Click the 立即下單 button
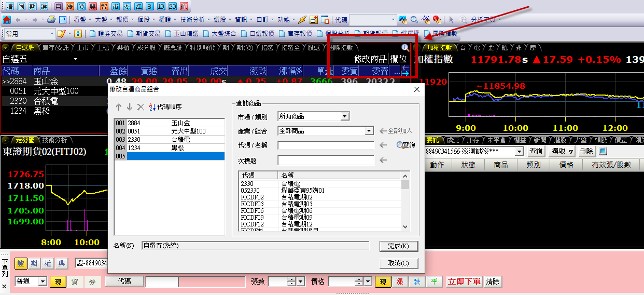The height and width of the screenshot is (295, 644). [465, 281]
